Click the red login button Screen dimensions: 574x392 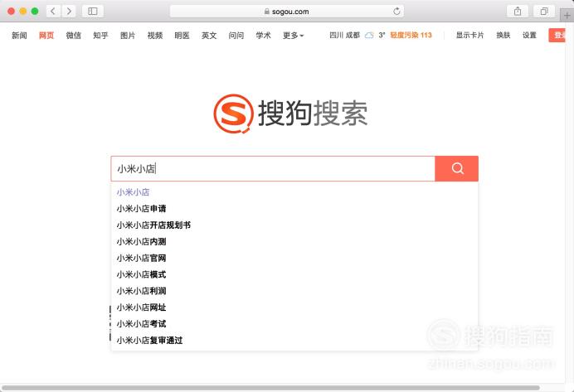(557, 35)
